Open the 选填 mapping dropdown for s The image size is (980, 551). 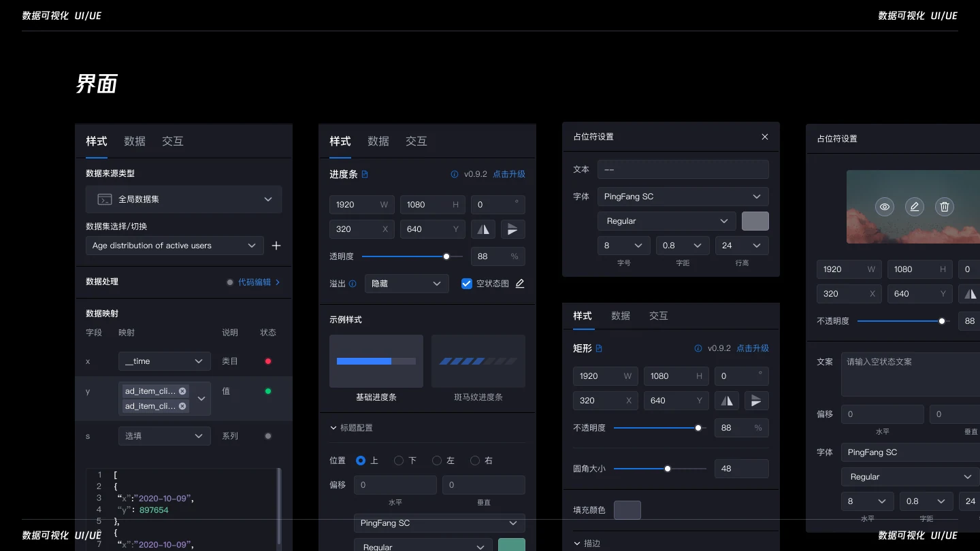[165, 436]
